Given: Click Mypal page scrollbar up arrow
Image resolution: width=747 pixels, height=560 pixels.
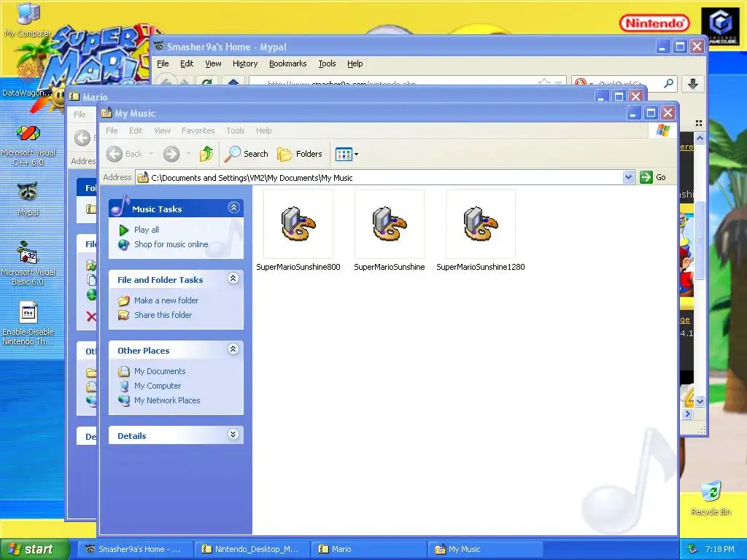Looking at the screenshot, I should (700, 139).
